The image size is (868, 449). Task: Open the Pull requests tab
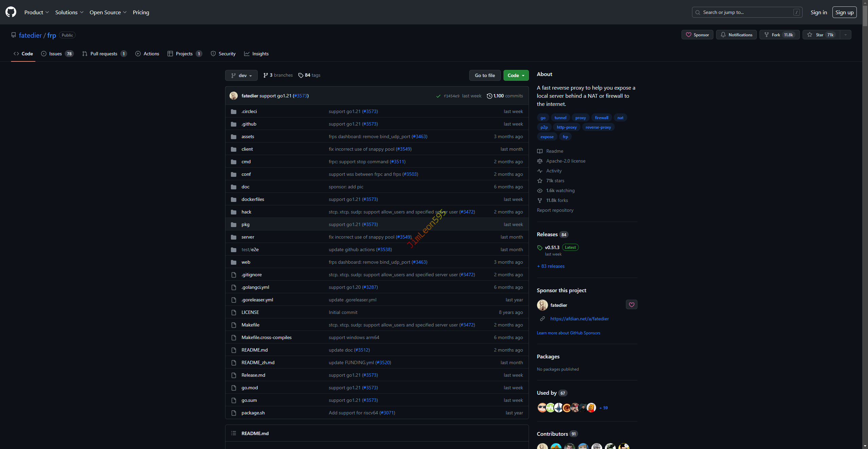[104, 54]
